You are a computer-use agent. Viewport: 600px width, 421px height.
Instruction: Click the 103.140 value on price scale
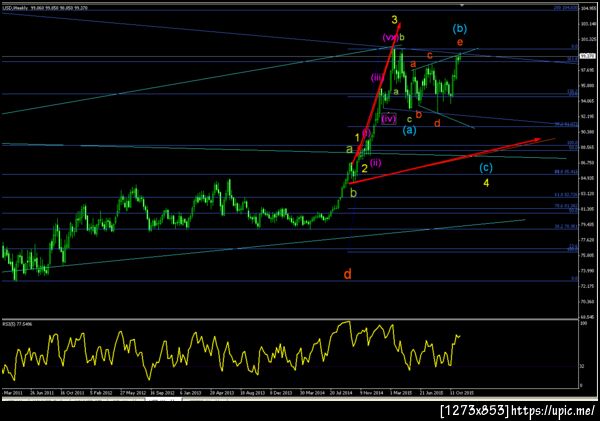[588, 24]
